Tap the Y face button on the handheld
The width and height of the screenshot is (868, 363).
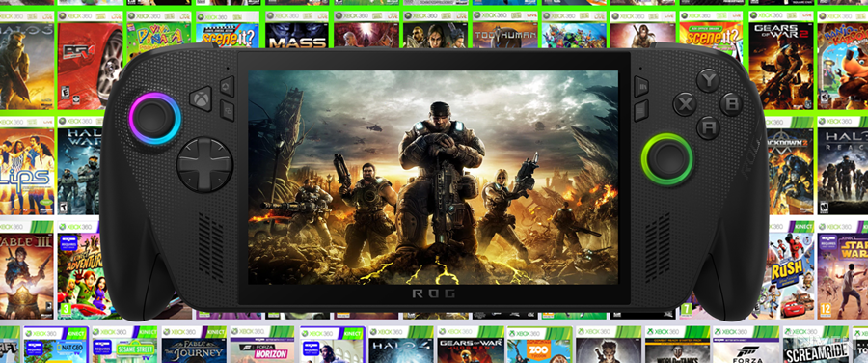(x=708, y=80)
